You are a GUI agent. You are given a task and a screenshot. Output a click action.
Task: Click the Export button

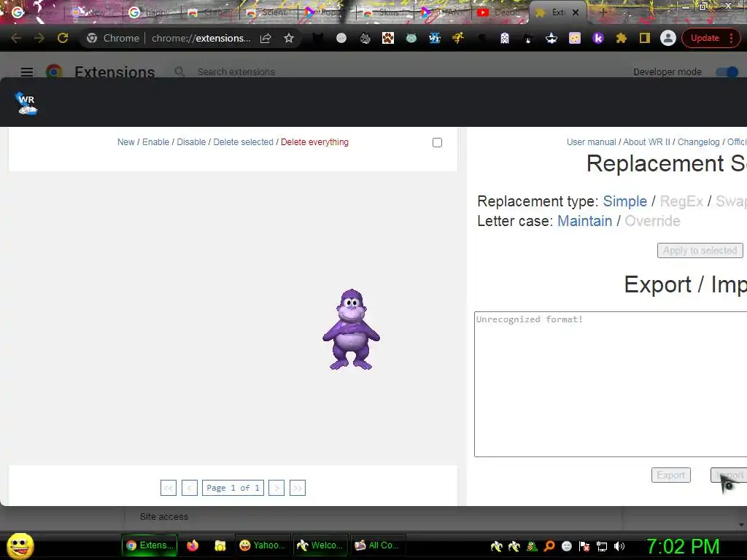tap(671, 475)
